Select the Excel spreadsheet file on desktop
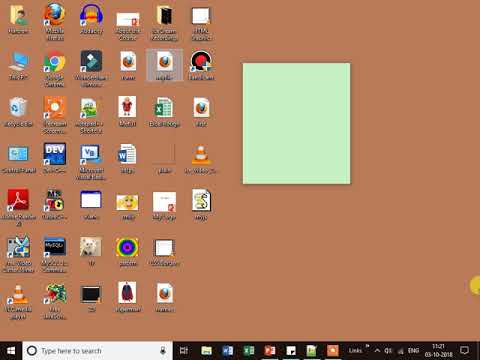 pyautogui.click(x=164, y=112)
